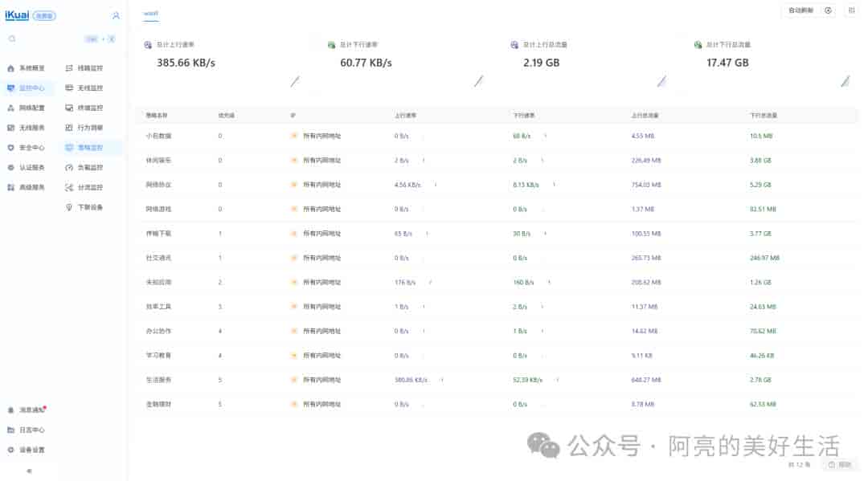Image resolution: width=868 pixels, height=481 pixels.
Task: Open the 高级服务 sidebar icon
Action: point(10,187)
